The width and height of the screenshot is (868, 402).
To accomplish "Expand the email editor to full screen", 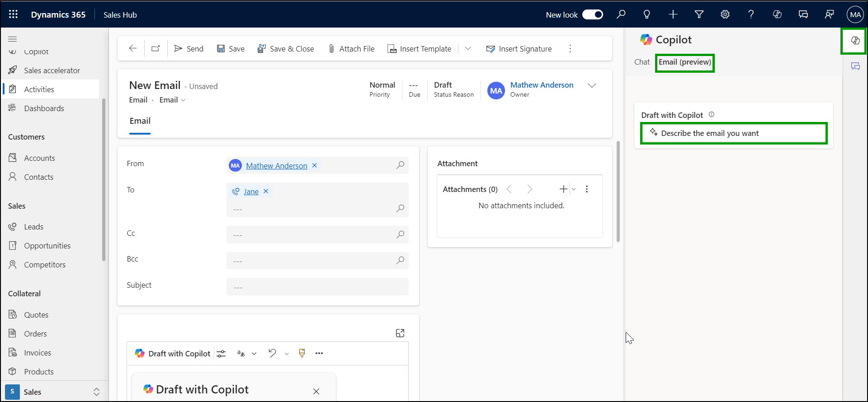I will pos(400,333).
